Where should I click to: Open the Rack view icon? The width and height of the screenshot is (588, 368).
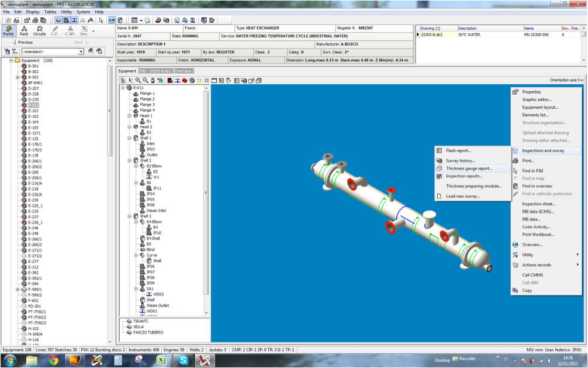(x=24, y=30)
